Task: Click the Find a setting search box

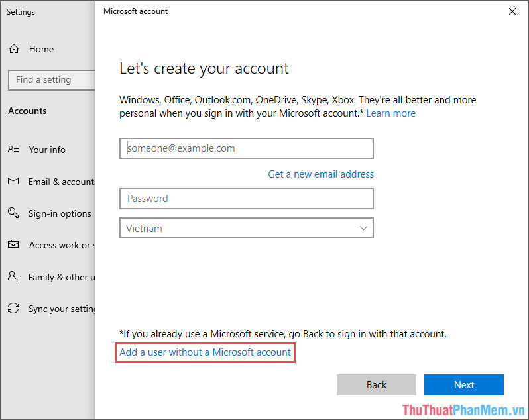Action: (52, 80)
